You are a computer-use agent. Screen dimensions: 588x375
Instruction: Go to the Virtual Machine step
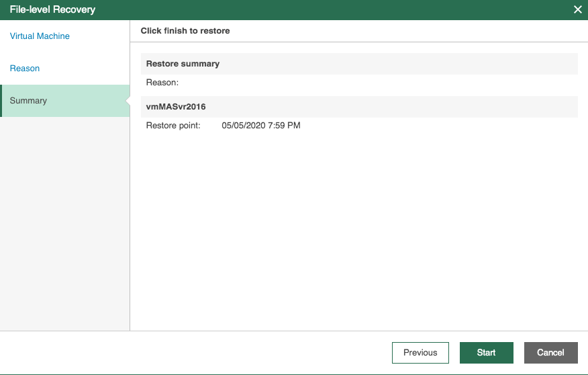point(40,36)
